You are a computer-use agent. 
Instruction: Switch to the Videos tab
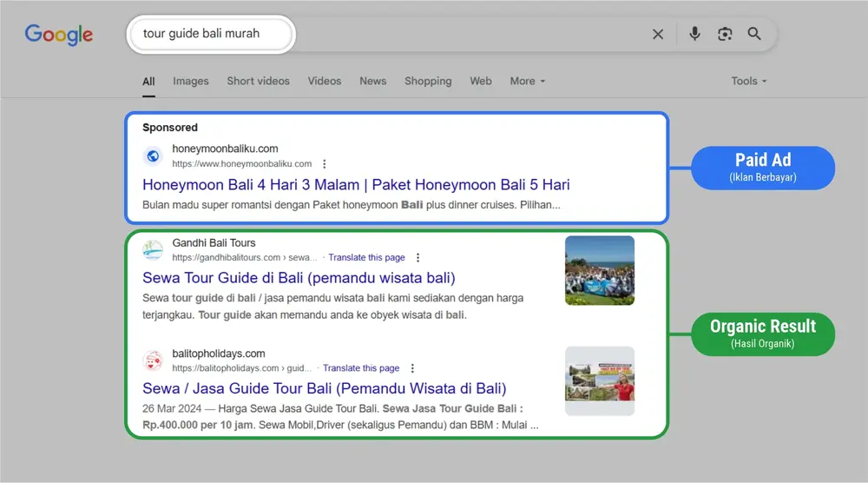pyautogui.click(x=325, y=82)
